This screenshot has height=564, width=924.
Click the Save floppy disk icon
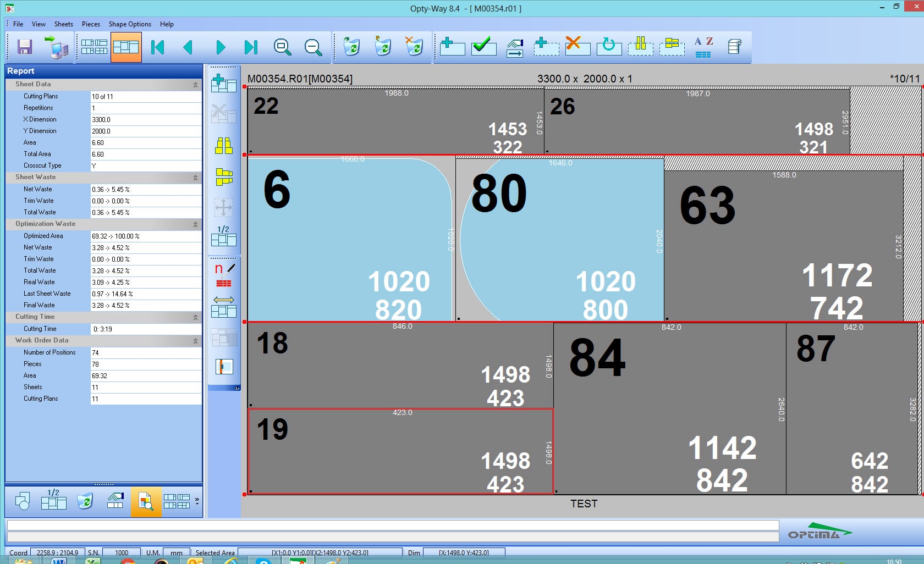[x=25, y=47]
